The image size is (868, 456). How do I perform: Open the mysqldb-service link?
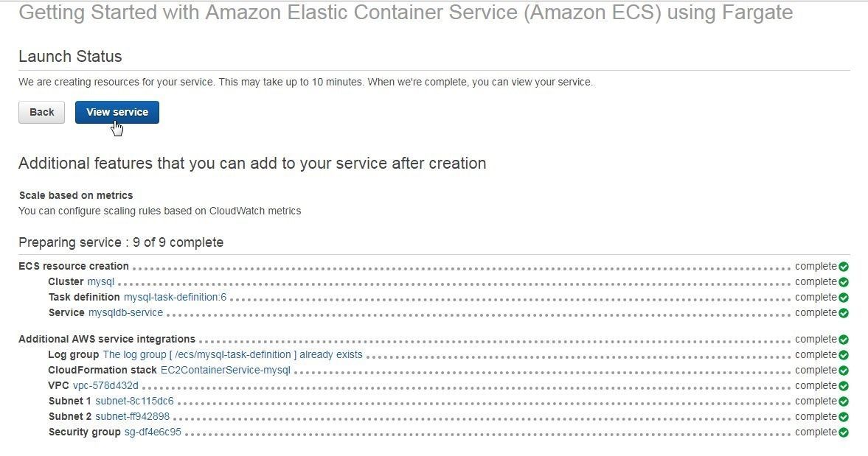click(x=125, y=313)
